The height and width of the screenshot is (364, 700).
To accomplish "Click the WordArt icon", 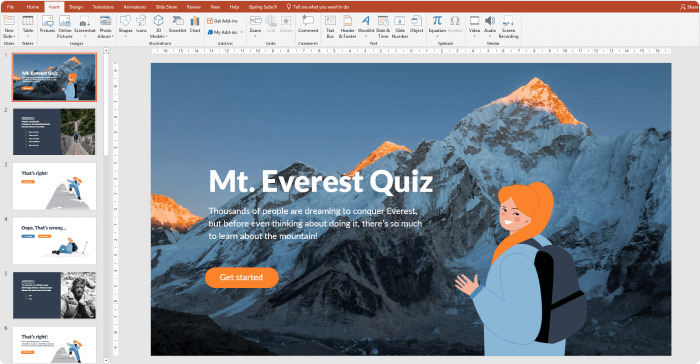I will point(366,21).
